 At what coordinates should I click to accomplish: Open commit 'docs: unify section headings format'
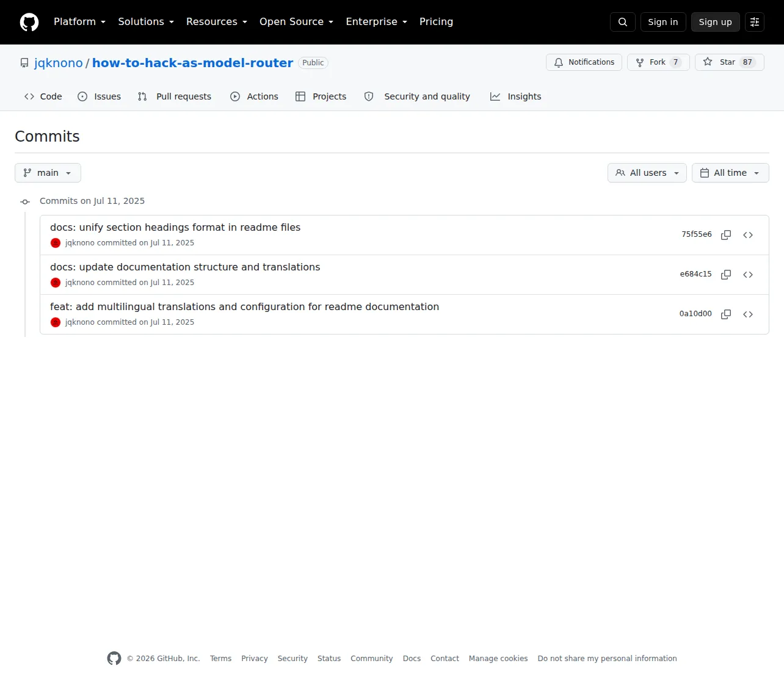pos(175,228)
